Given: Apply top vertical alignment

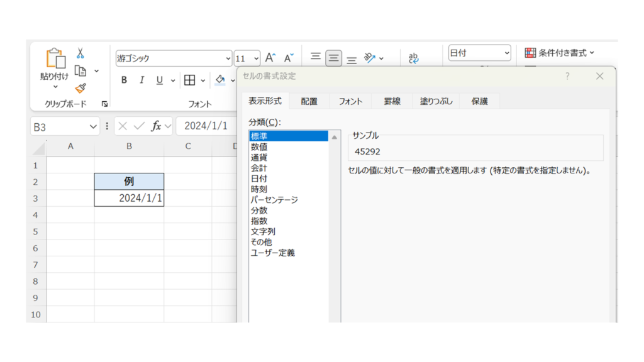Looking at the screenshot, I should point(316,57).
